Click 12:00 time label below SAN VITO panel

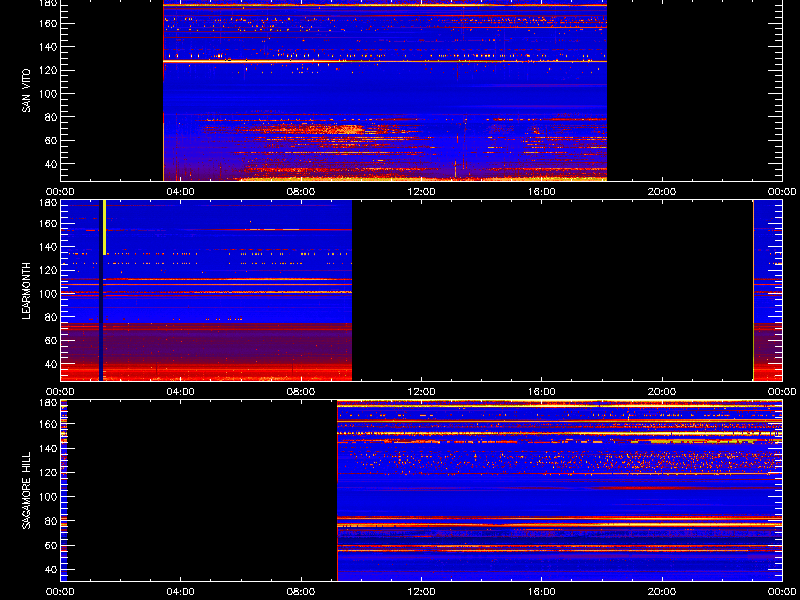(x=421, y=192)
